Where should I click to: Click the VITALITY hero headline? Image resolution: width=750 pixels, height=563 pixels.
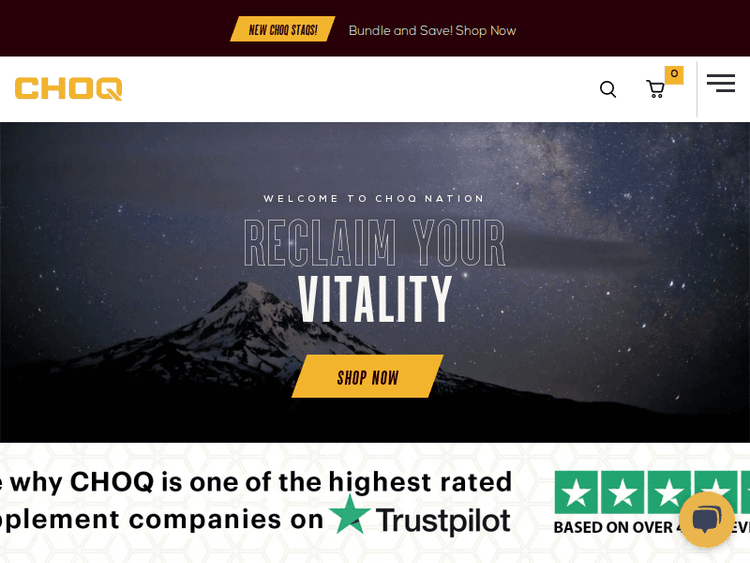coord(375,299)
